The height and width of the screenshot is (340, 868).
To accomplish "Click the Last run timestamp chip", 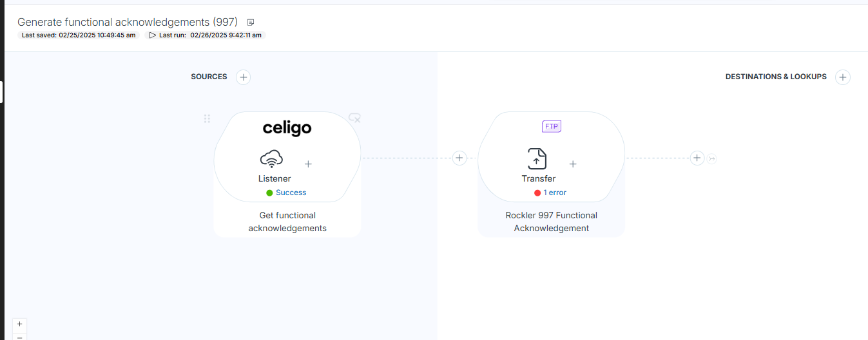I will pyautogui.click(x=206, y=35).
